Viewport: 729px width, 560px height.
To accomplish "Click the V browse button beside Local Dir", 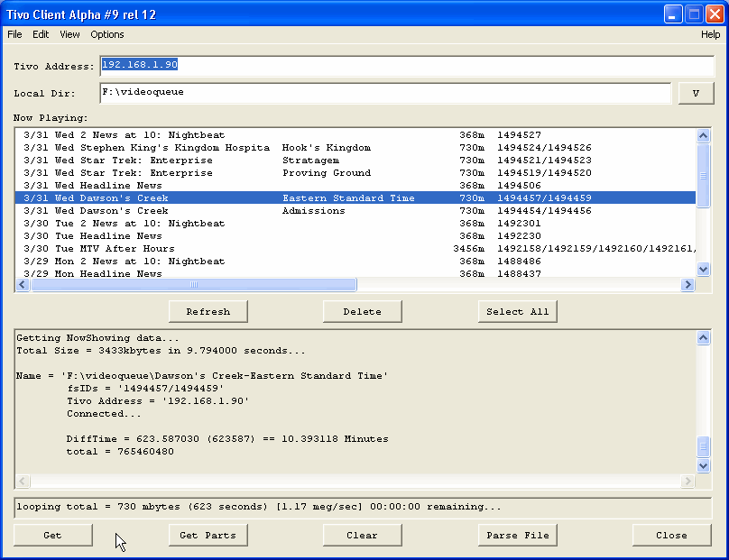I will (696, 94).
